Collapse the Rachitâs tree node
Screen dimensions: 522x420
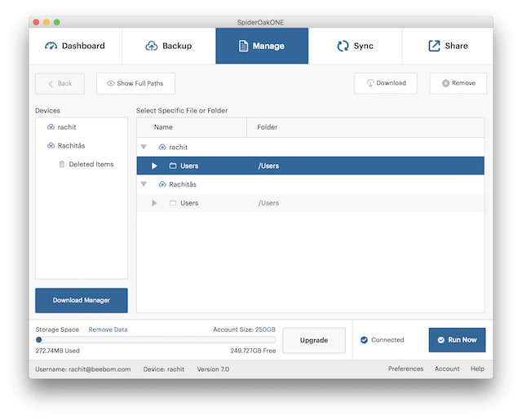tap(144, 184)
